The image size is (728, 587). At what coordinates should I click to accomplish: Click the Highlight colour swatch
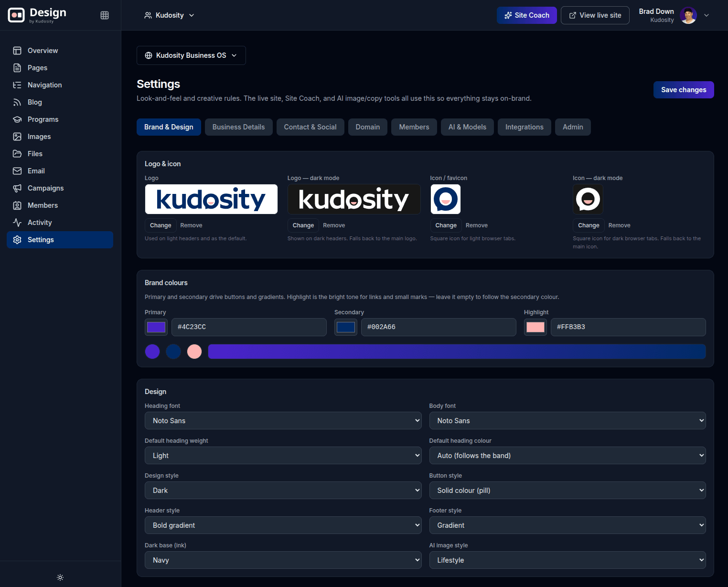535,327
